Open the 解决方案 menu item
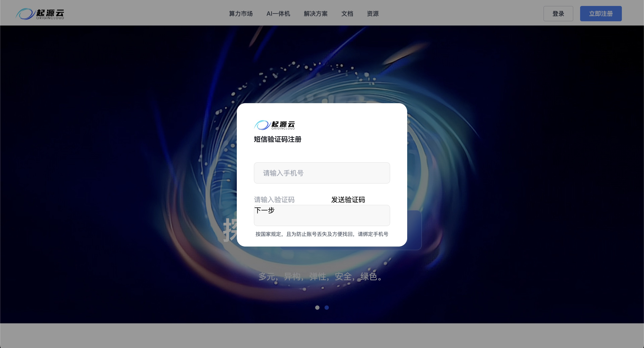 pos(315,14)
